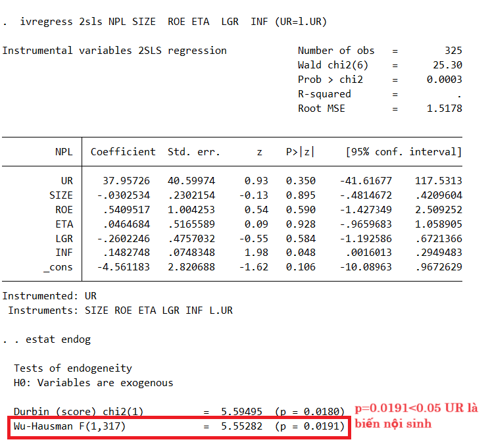The height and width of the screenshot is (448, 488).
Task: Click the Std. err. column header
Action: pos(194,152)
